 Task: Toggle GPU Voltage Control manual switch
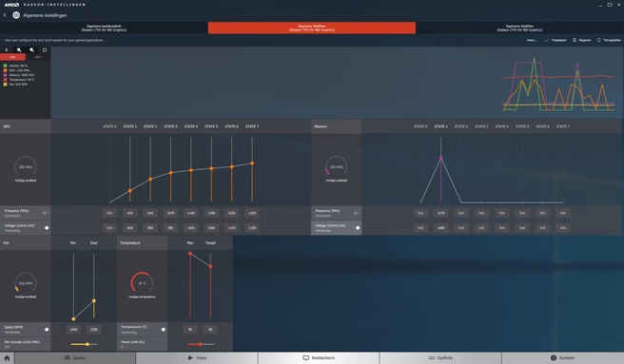click(47, 228)
